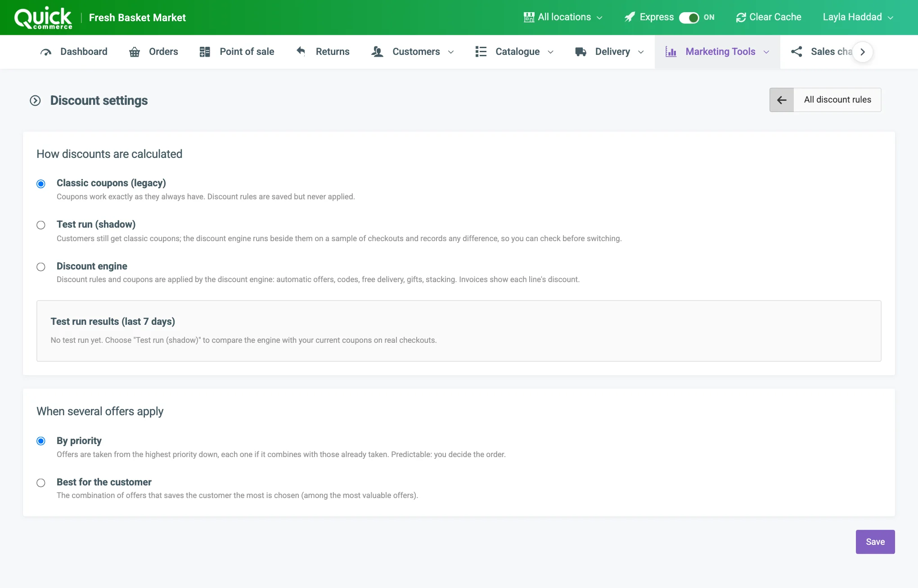Viewport: 918px width, 588px height.
Task: Go to the Dashboard menu item
Action: (74, 52)
